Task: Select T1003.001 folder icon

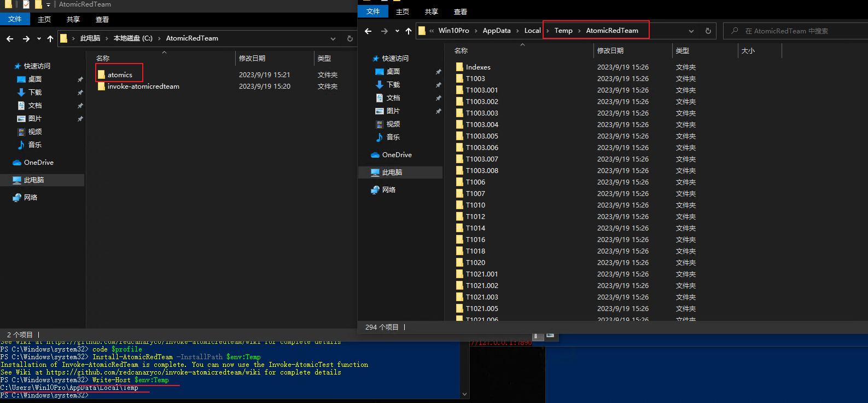Action: 460,90
